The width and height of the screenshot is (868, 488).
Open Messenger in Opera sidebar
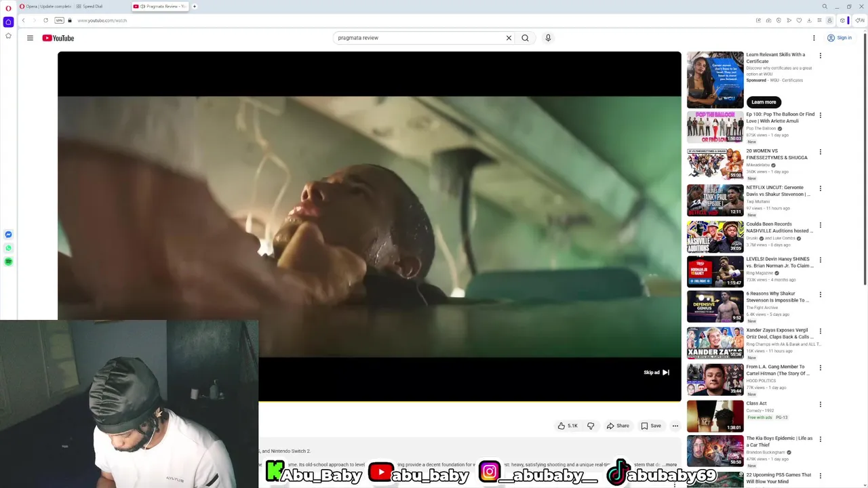(8, 235)
